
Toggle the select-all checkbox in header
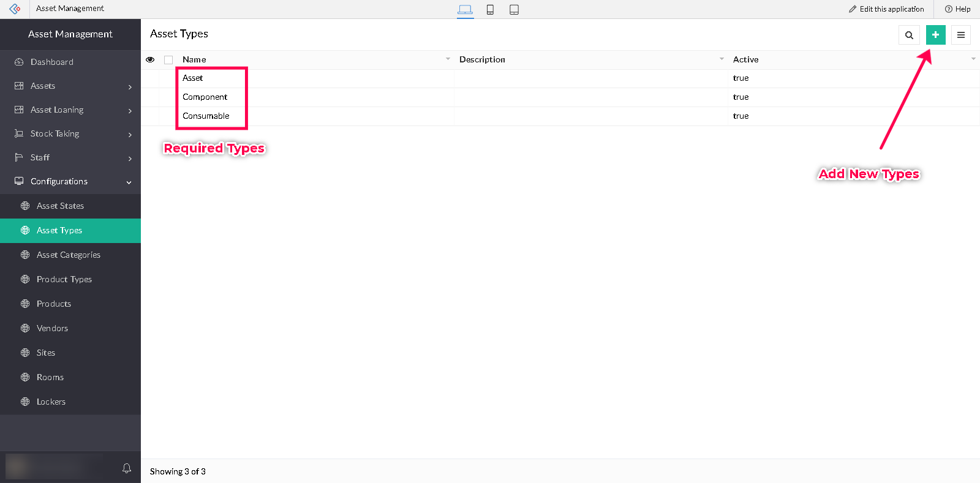point(168,60)
